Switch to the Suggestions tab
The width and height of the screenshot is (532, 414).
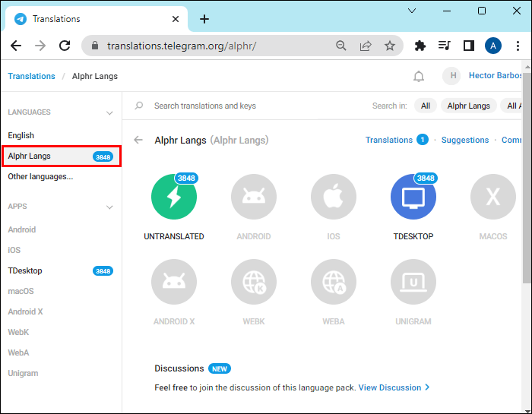click(465, 140)
